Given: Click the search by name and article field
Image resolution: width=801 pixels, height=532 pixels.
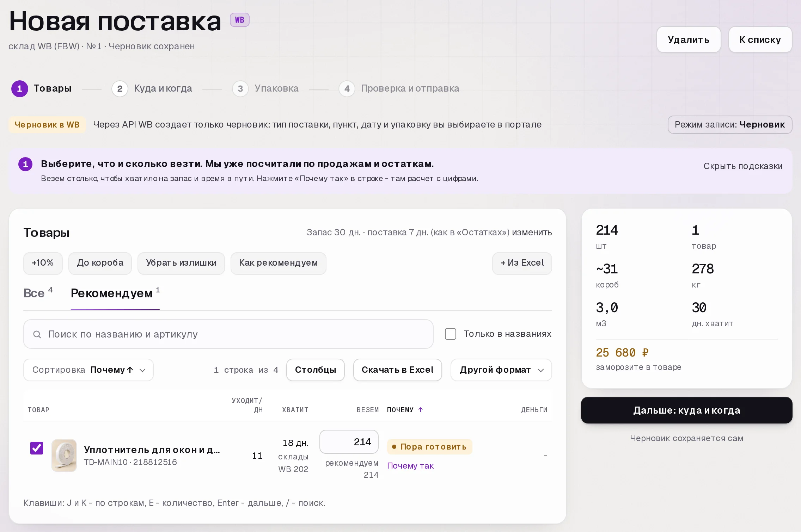Looking at the screenshot, I should click(228, 334).
